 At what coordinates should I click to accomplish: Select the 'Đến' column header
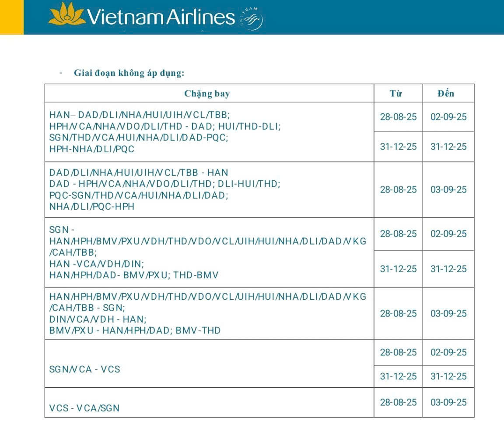tap(446, 94)
